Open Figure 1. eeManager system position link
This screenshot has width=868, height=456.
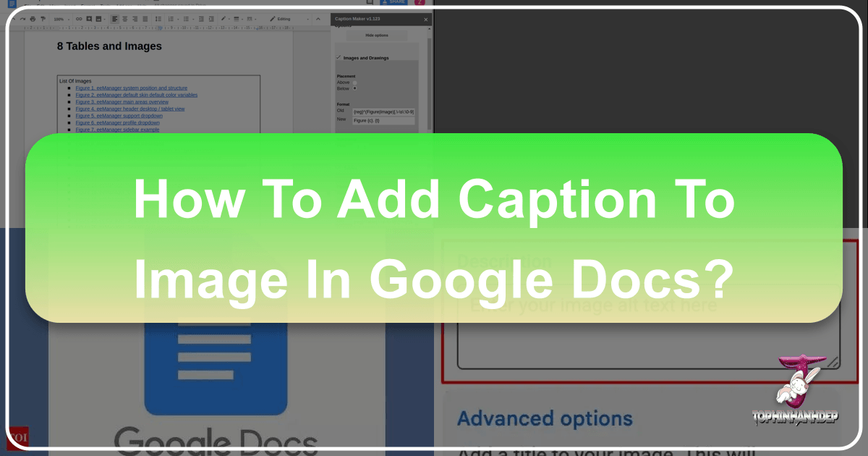pyautogui.click(x=131, y=88)
